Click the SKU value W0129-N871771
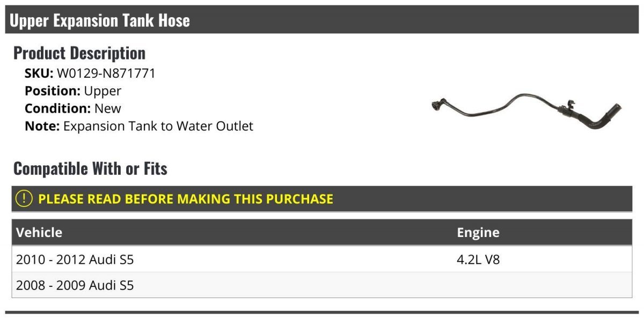644x319 pixels. 106,73
